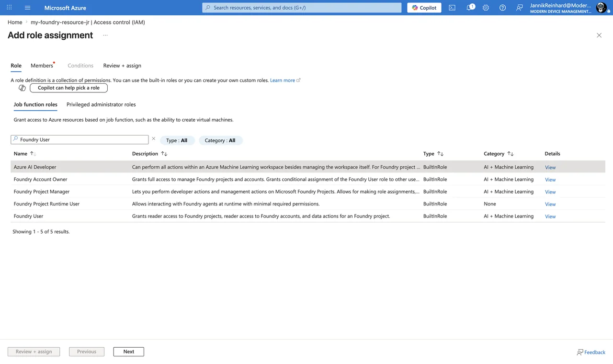Open the hamburger portal menu
The width and height of the screenshot is (613, 364).
point(27,8)
